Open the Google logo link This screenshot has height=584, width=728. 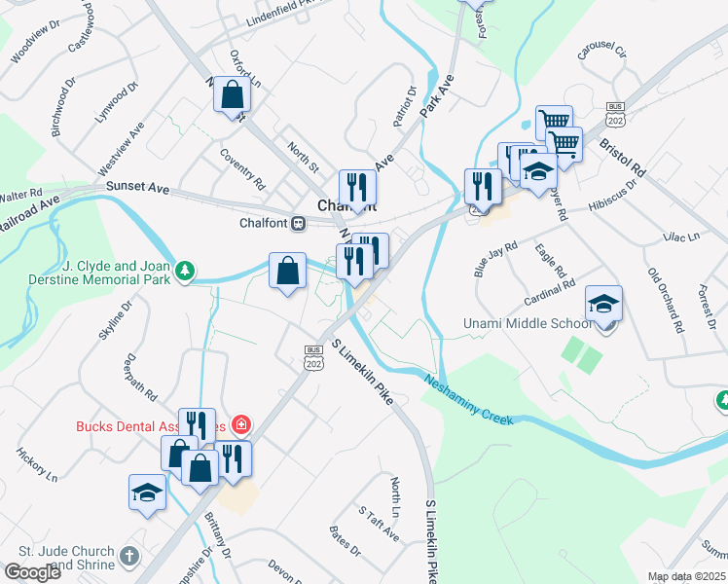32,572
